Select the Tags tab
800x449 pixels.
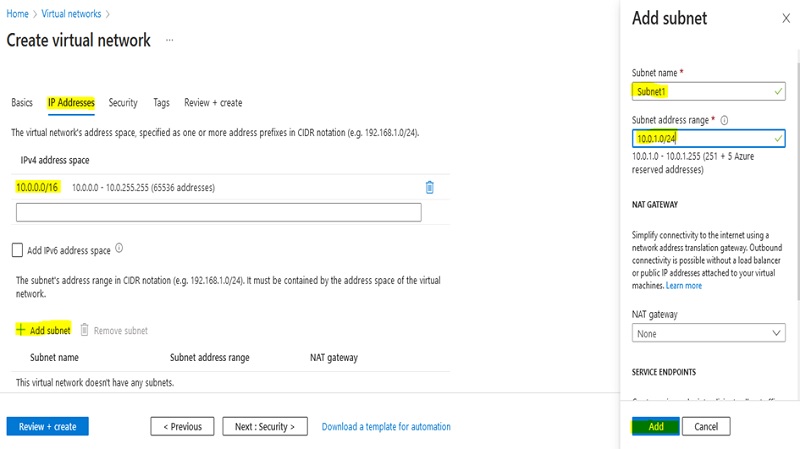tap(161, 103)
